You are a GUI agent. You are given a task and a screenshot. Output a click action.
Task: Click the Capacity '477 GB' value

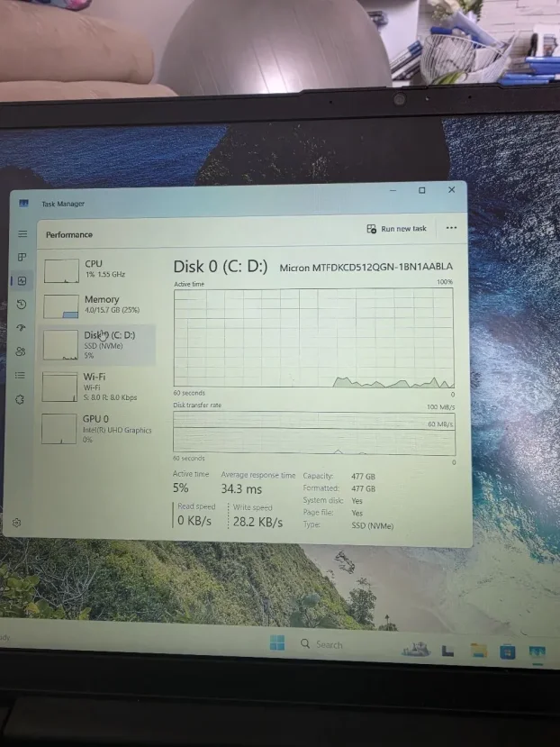[364, 477]
